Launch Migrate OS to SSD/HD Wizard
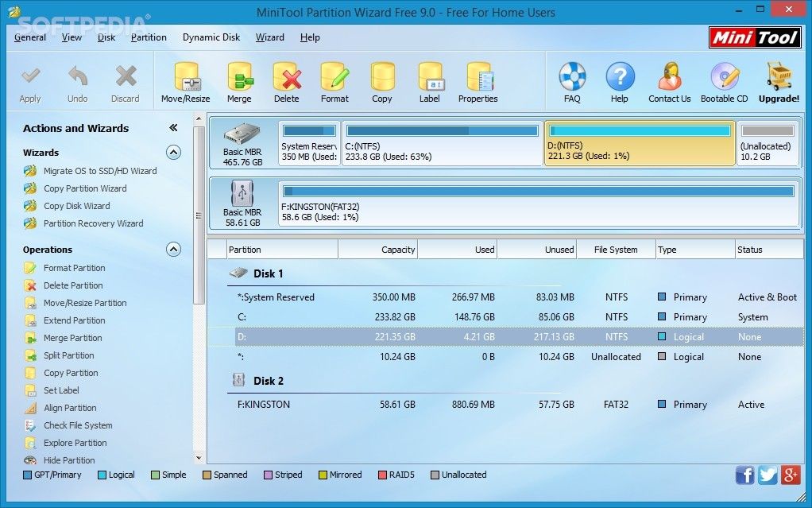Screen dimensions: 812x508 tap(100, 171)
